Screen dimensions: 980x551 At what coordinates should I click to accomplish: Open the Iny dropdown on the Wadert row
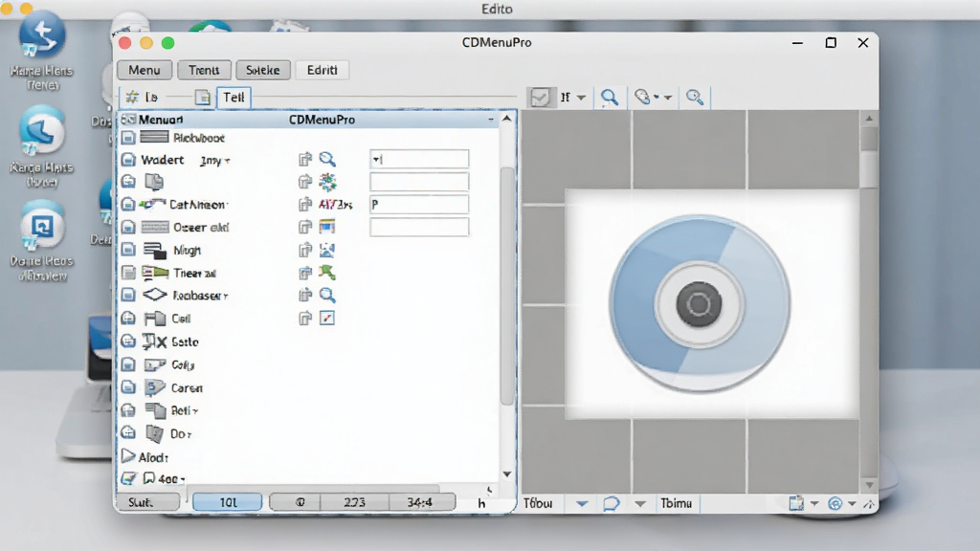tap(215, 161)
